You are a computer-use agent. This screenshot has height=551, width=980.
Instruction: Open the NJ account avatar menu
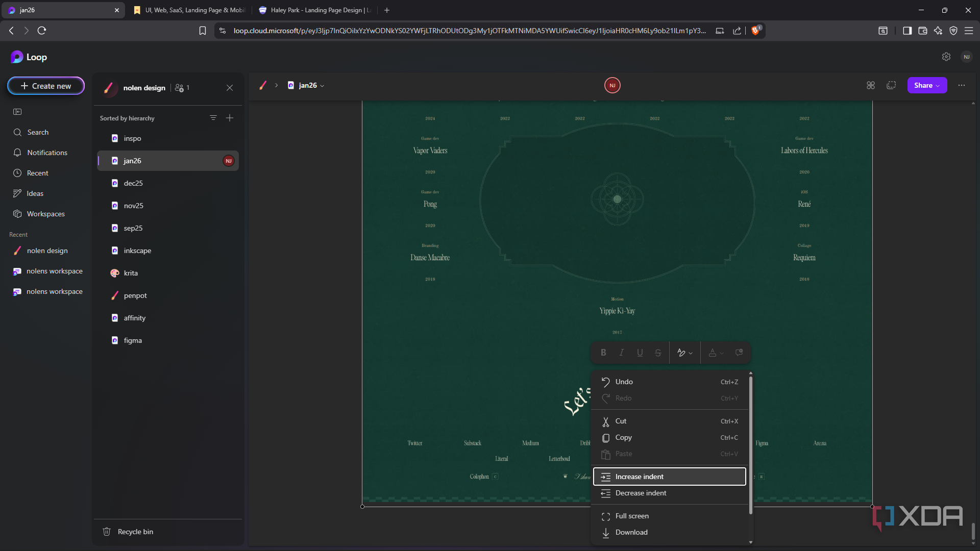pyautogui.click(x=967, y=57)
